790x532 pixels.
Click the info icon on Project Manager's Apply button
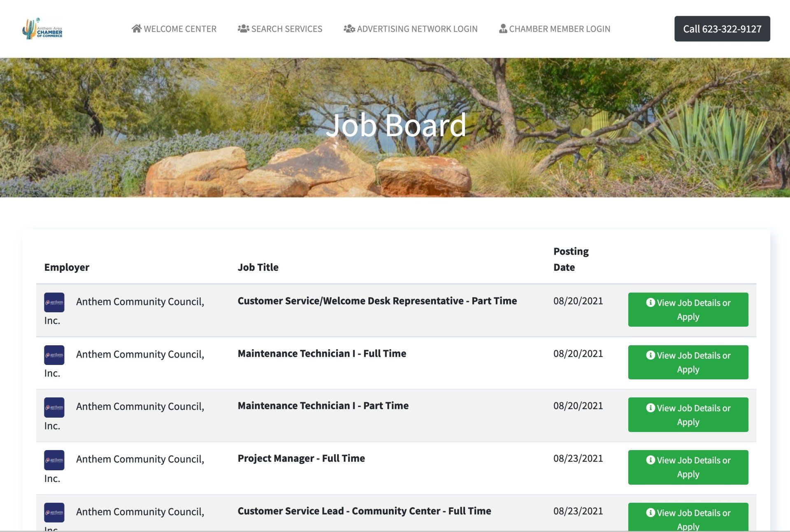pyautogui.click(x=651, y=460)
